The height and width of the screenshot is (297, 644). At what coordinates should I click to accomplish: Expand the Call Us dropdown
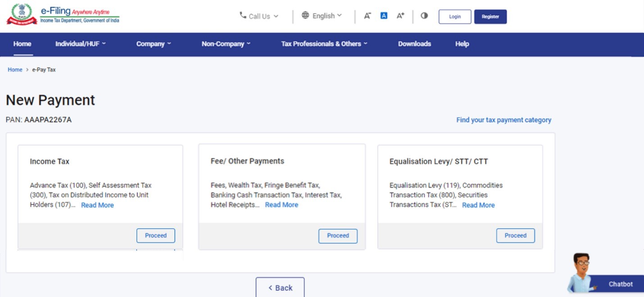click(x=259, y=16)
